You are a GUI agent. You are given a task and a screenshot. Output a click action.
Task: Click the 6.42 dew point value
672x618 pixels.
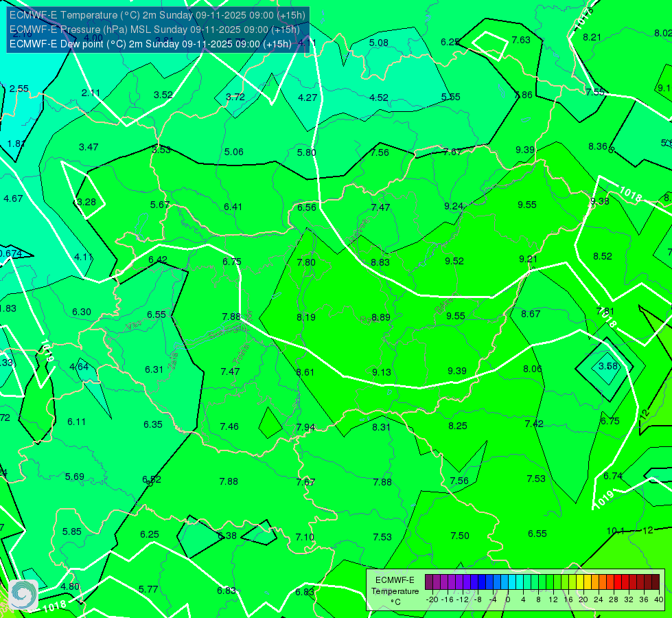[158, 260]
